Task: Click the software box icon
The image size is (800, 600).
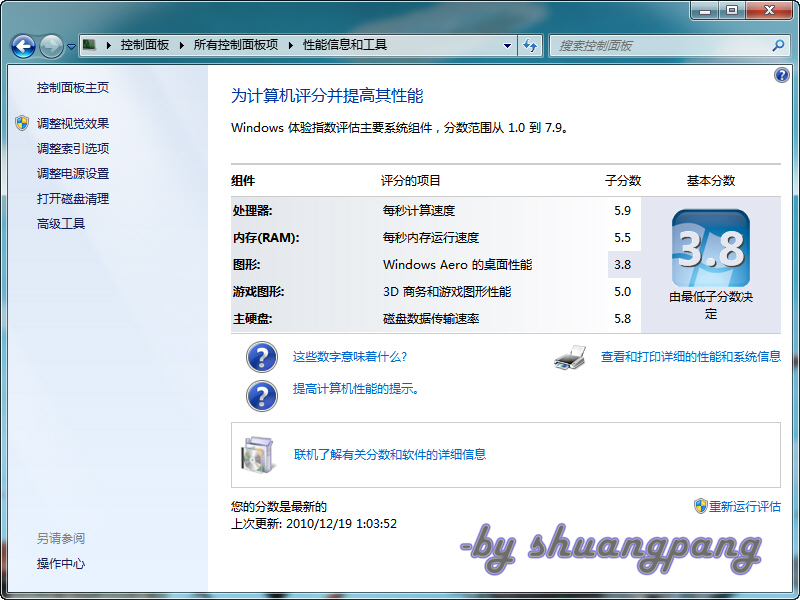Action: pyautogui.click(x=258, y=455)
